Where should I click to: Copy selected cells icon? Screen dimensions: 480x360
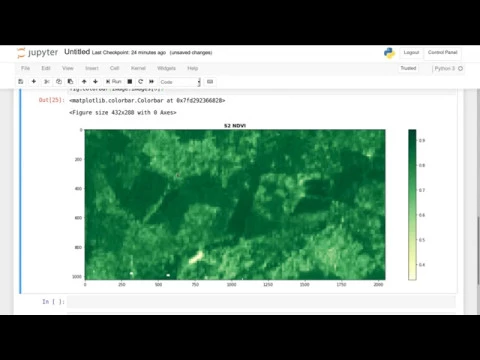tap(59, 81)
